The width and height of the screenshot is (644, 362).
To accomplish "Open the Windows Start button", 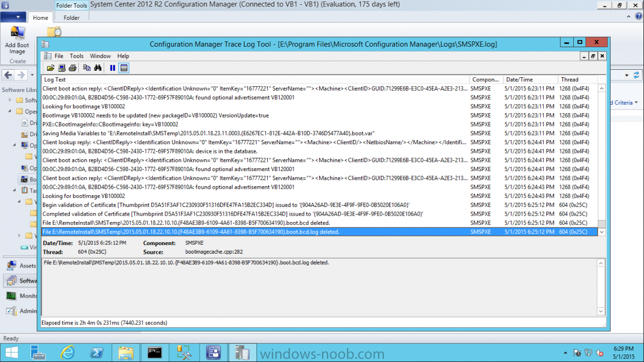I will pos(11,352).
